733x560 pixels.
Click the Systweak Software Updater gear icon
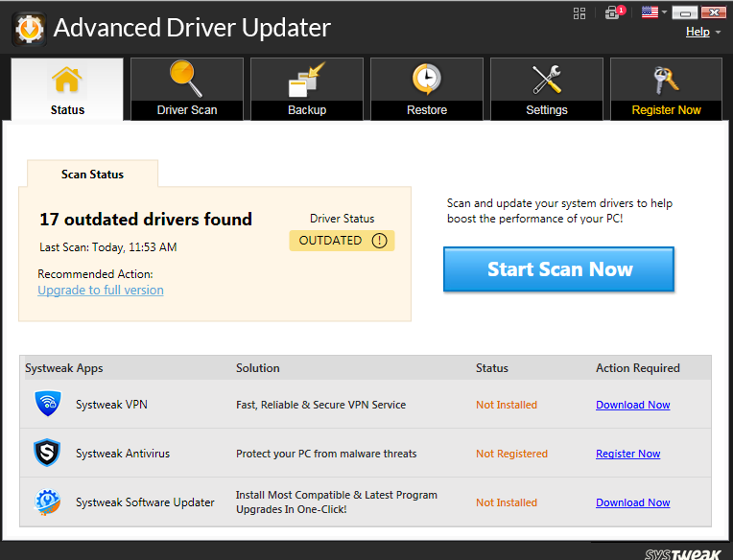48,502
